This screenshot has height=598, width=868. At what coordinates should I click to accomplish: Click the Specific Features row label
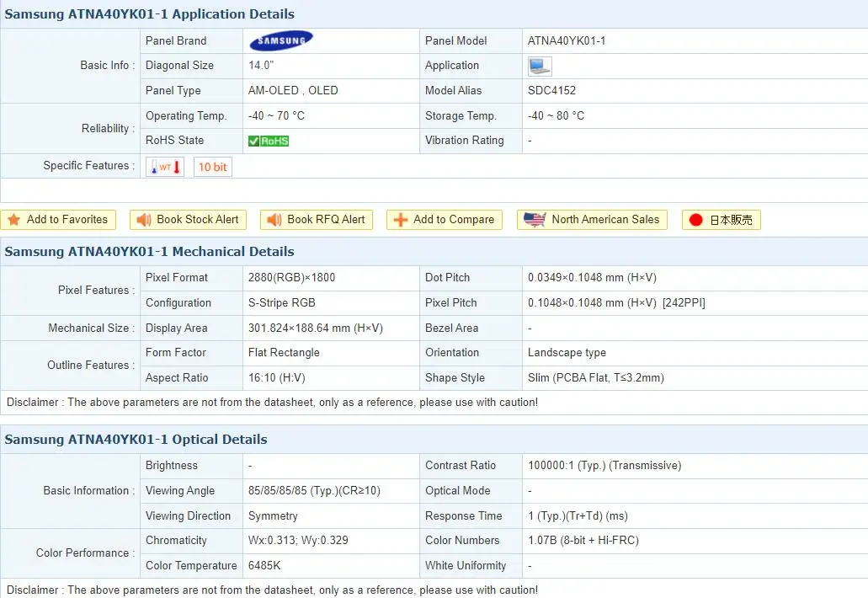(x=88, y=166)
